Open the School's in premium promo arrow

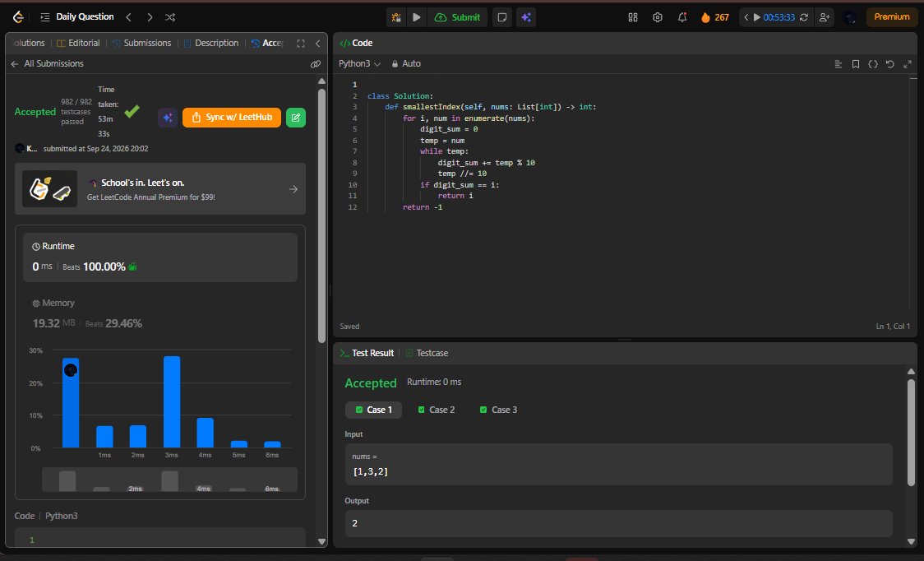(x=293, y=188)
